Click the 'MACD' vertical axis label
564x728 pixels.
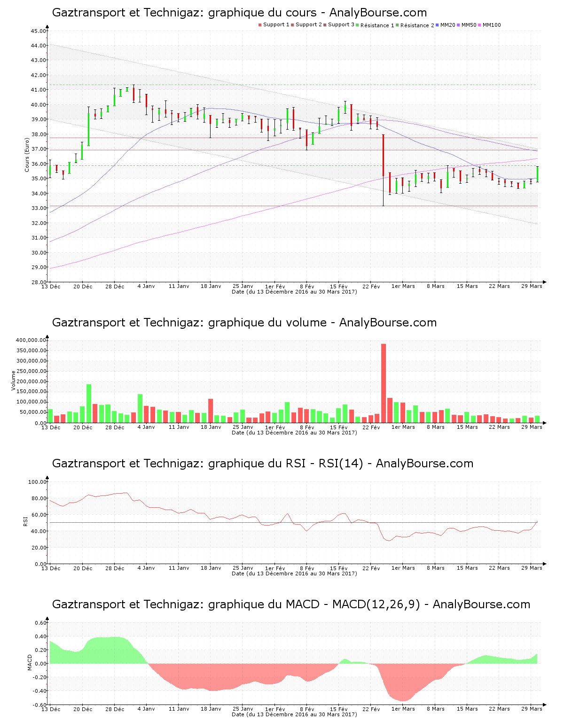click(x=30, y=662)
